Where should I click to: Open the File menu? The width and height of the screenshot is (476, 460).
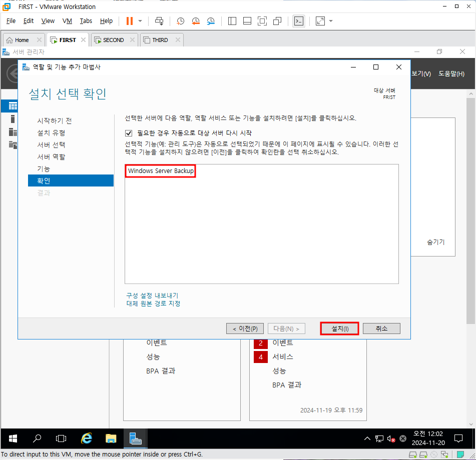(11, 21)
